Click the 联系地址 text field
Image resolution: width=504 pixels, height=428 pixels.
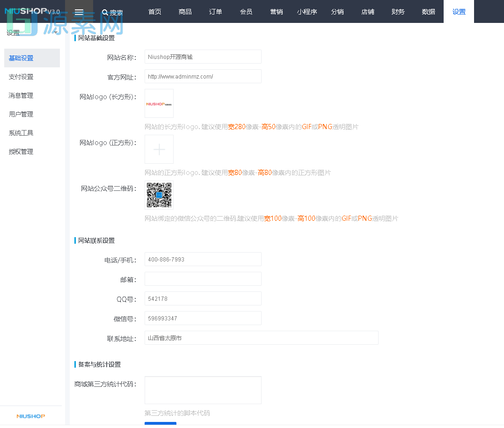tap(261, 338)
